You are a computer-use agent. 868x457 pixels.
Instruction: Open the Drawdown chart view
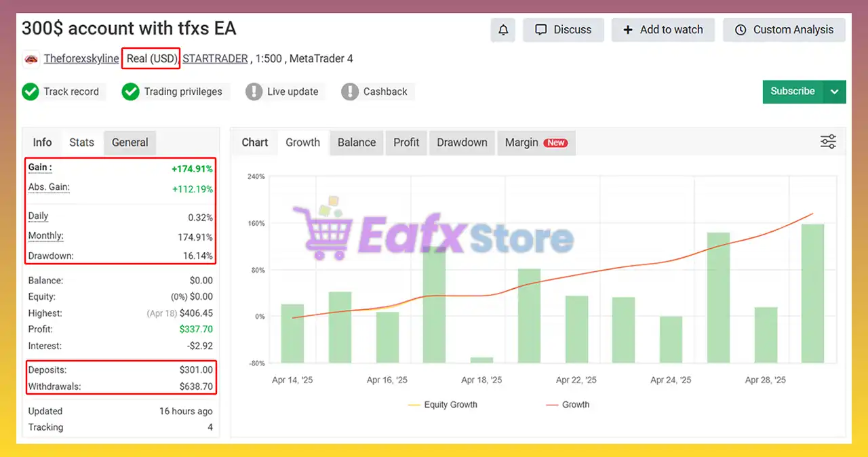(462, 142)
